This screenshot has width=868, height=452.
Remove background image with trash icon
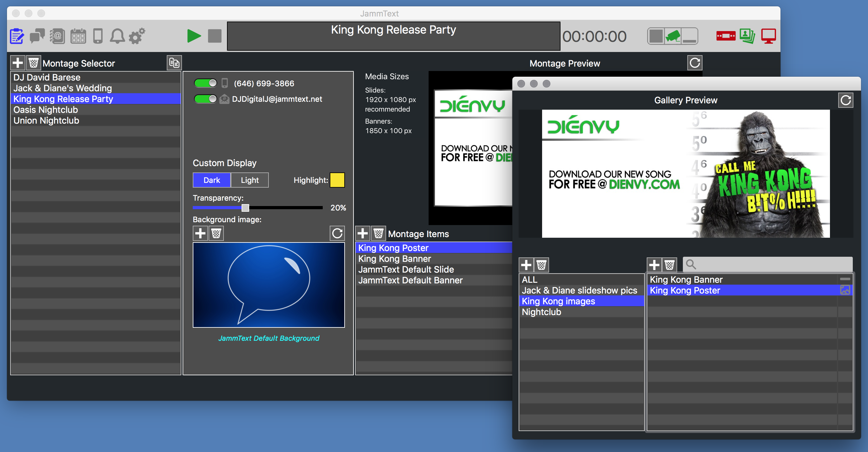point(216,233)
